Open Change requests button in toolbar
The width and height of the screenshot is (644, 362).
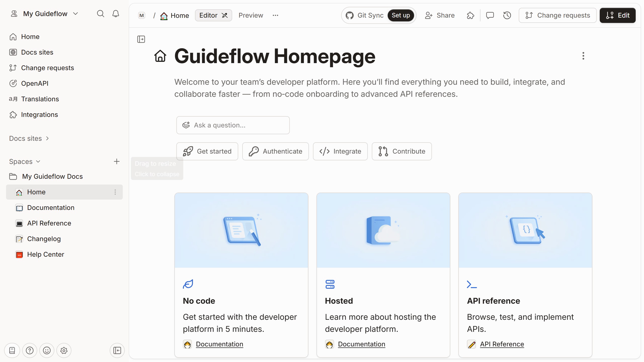pyautogui.click(x=557, y=15)
